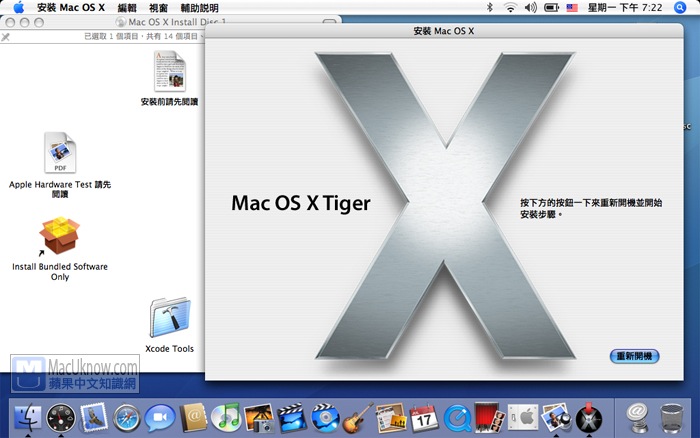Launch iDVD from the Dock
Screen dimensions: 700x438
[x=325, y=418]
